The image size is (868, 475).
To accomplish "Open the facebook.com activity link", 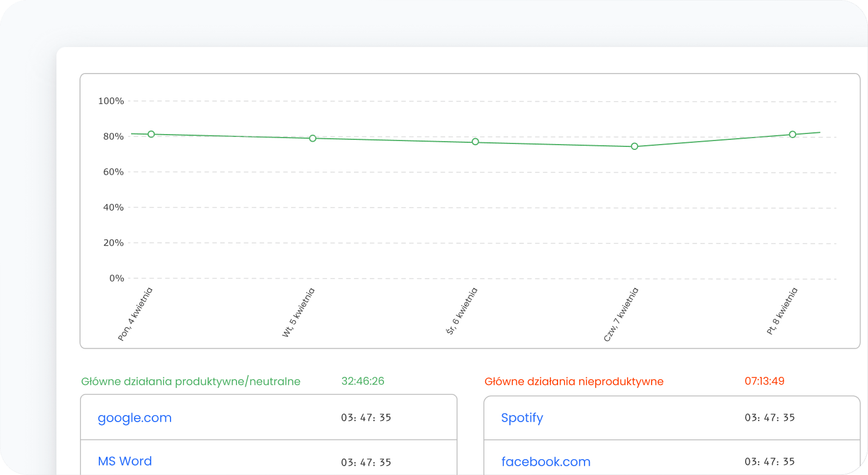I will coord(545,462).
